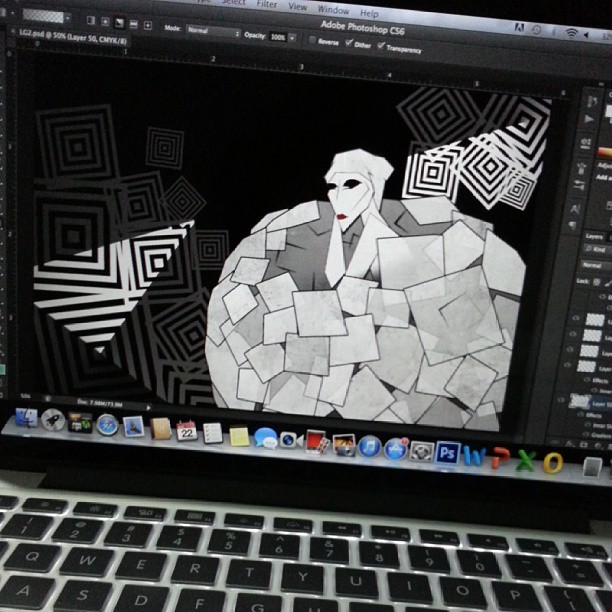Open the Character panel A icon

(575, 209)
